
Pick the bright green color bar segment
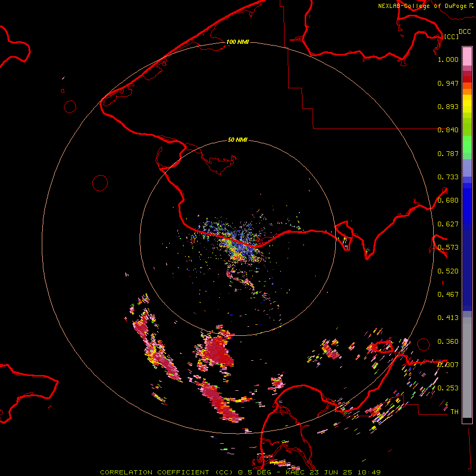point(467,144)
